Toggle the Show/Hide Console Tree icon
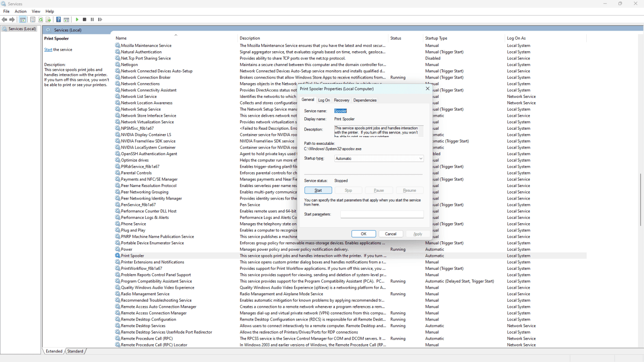 click(x=22, y=19)
